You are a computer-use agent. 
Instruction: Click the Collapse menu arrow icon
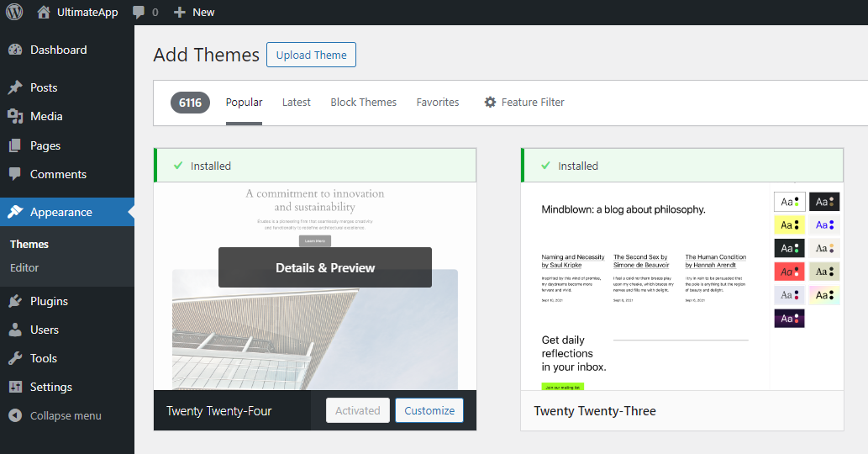(x=15, y=416)
